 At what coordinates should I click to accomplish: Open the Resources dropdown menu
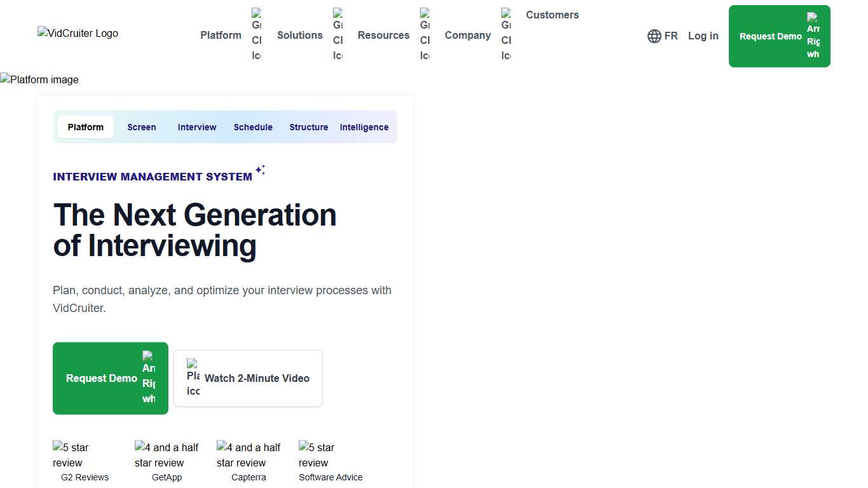point(424,35)
